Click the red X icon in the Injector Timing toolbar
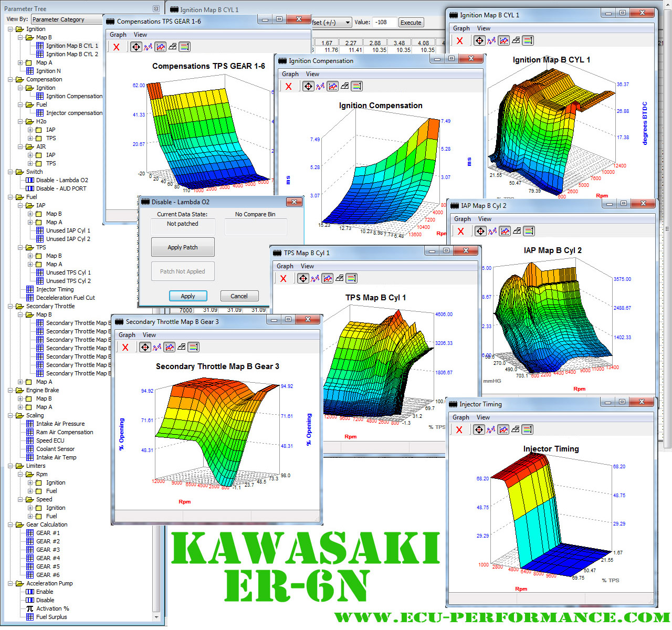672x630 pixels. (459, 430)
